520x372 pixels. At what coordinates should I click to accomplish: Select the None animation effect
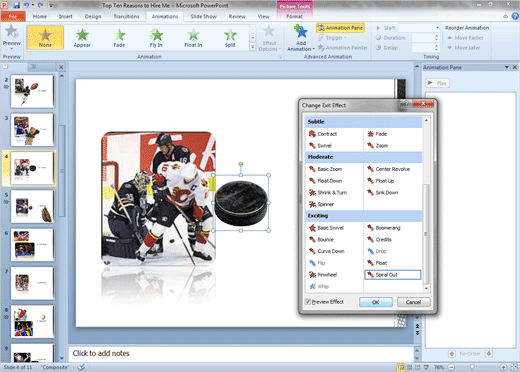[45, 38]
